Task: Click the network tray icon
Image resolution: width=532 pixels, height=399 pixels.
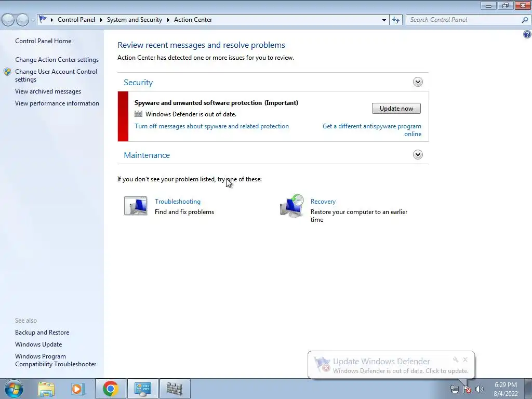Action: coord(454,389)
